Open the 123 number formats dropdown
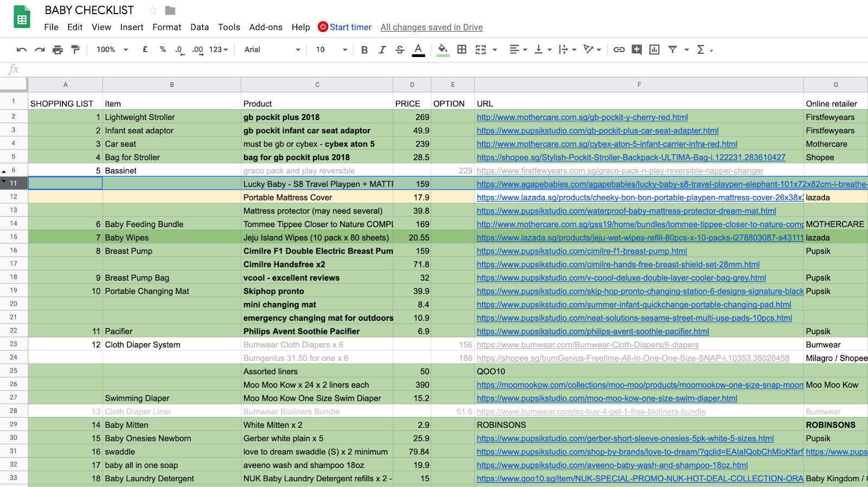This screenshot has width=868, height=487. [219, 49]
